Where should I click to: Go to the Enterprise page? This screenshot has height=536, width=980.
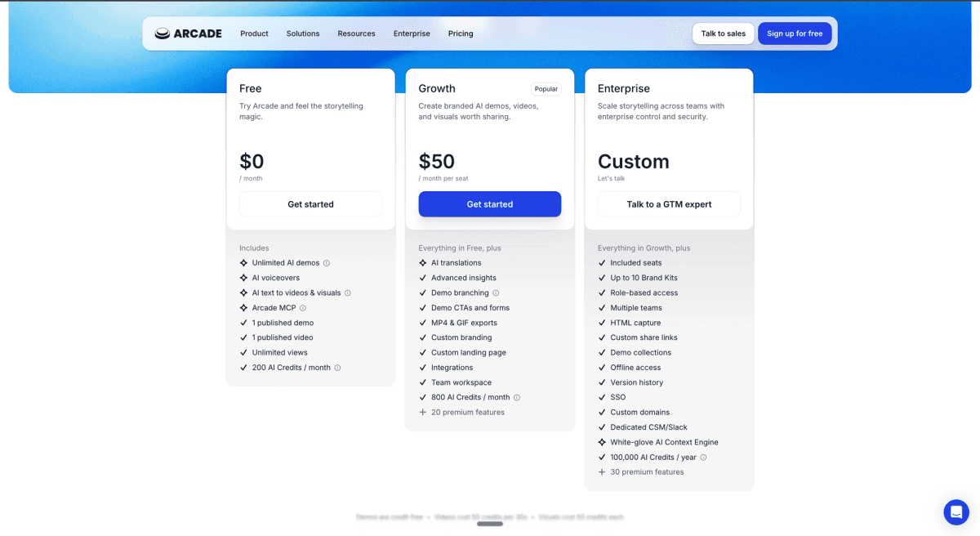pyautogui.click(x=412, y=33)
